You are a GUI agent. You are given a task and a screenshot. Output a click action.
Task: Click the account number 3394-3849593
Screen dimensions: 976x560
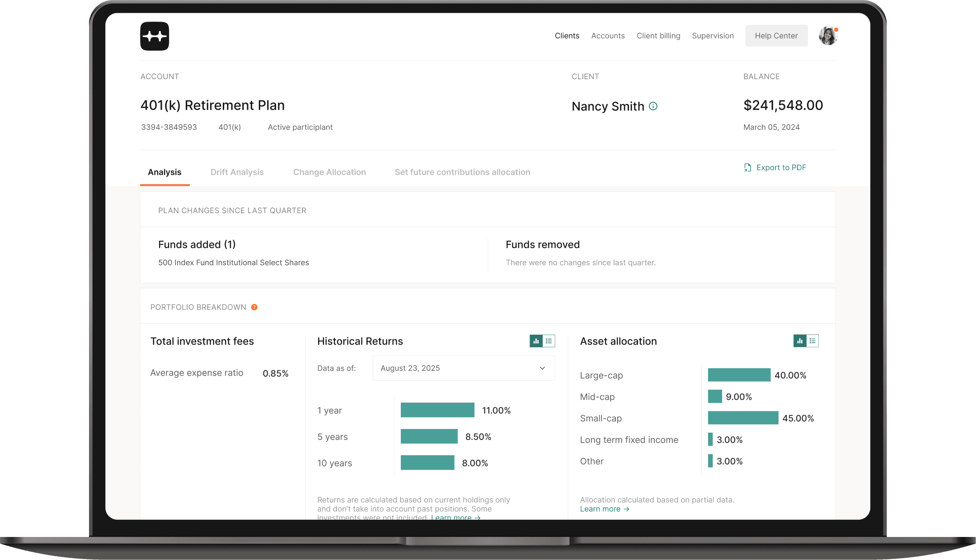169,127
